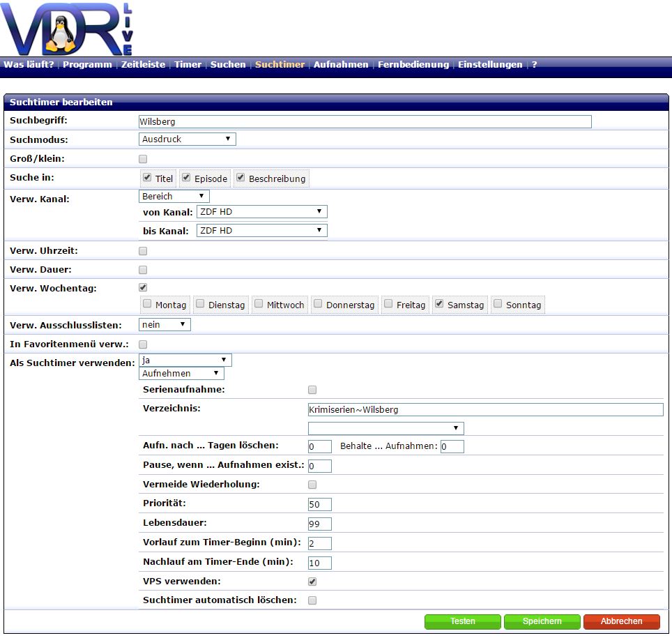Open the empty directory dropdown below Verzeichnis
The image size is (672, 638).
385,428
